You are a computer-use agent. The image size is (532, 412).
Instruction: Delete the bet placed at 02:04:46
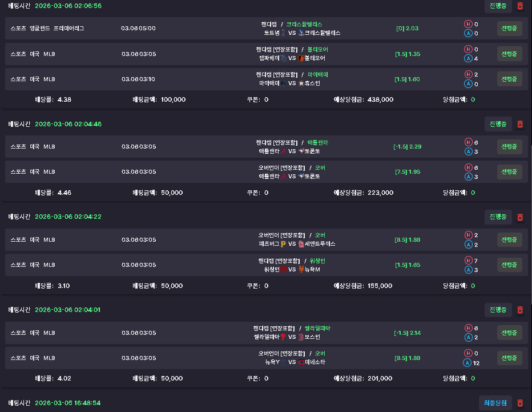tap(519, 124)
